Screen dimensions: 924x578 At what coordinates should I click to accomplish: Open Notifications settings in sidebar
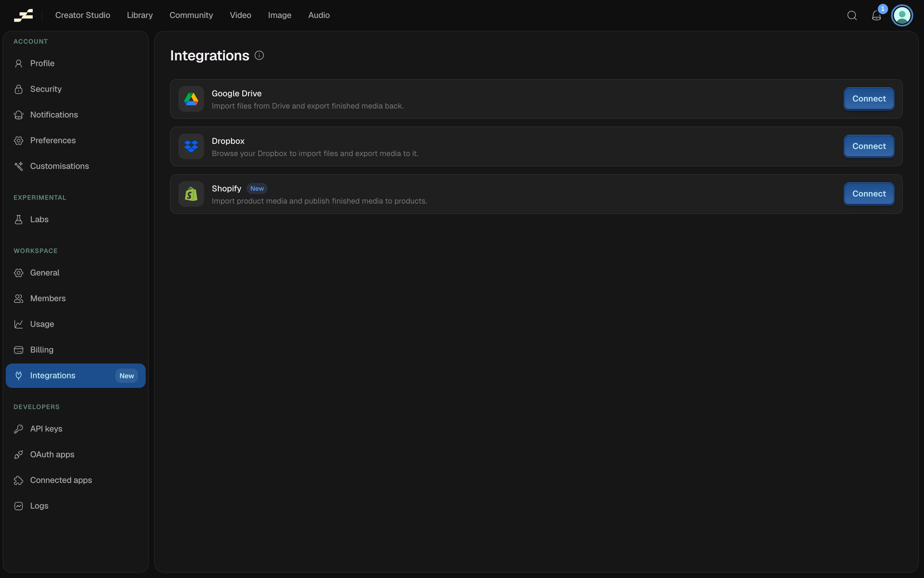[76, 115]
